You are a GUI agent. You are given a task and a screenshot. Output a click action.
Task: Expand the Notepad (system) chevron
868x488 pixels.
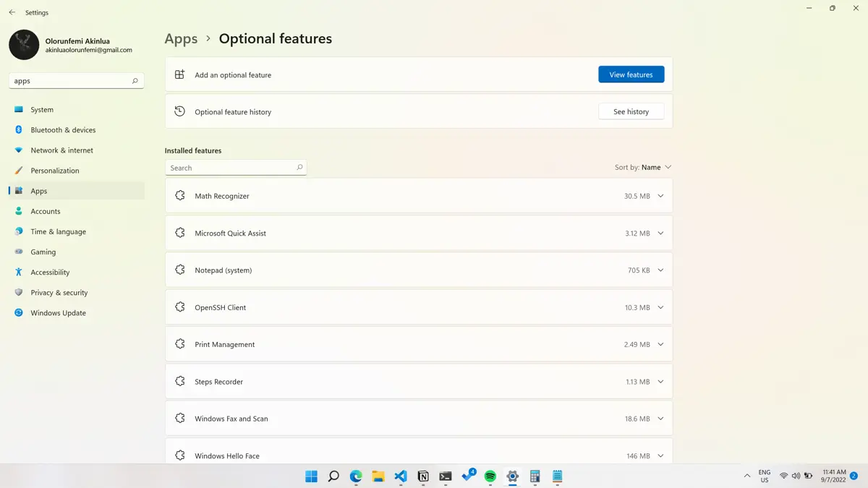tap(660, 270)
